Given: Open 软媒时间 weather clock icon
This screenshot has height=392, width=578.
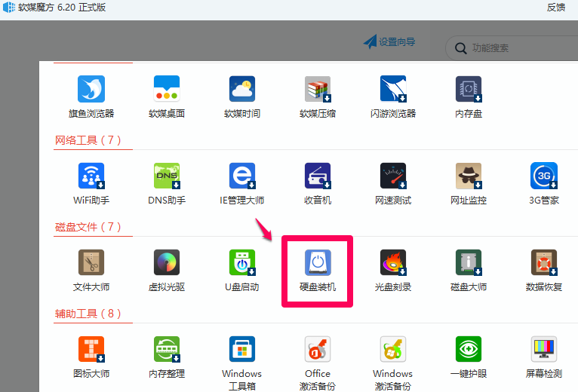Looking at the screenshot, I should [242, 90].
